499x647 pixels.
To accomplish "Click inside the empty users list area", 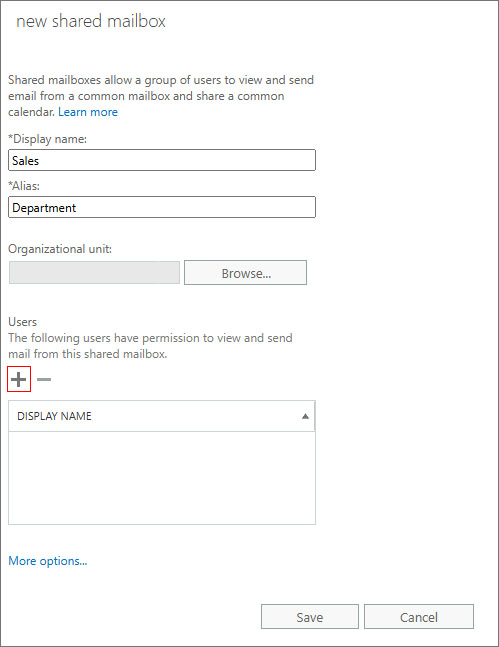I will 162,478.
